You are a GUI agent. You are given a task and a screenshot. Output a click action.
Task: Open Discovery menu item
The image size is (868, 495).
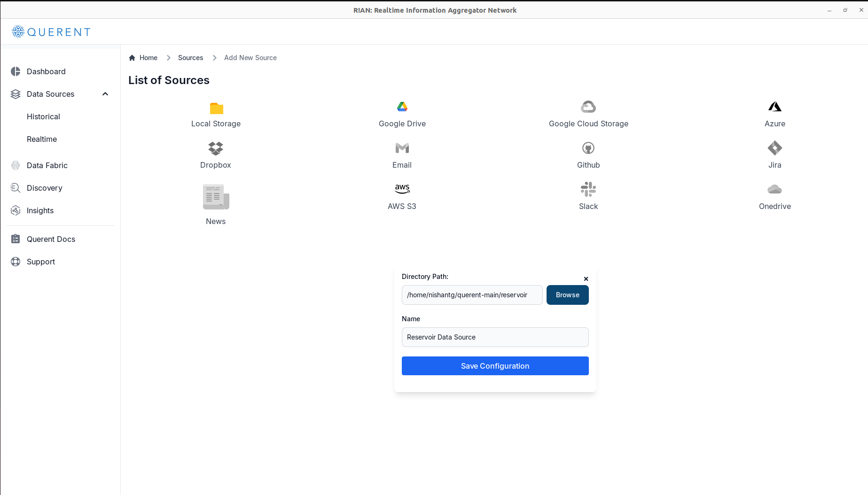pyautogui.click(x=45, y=188)
